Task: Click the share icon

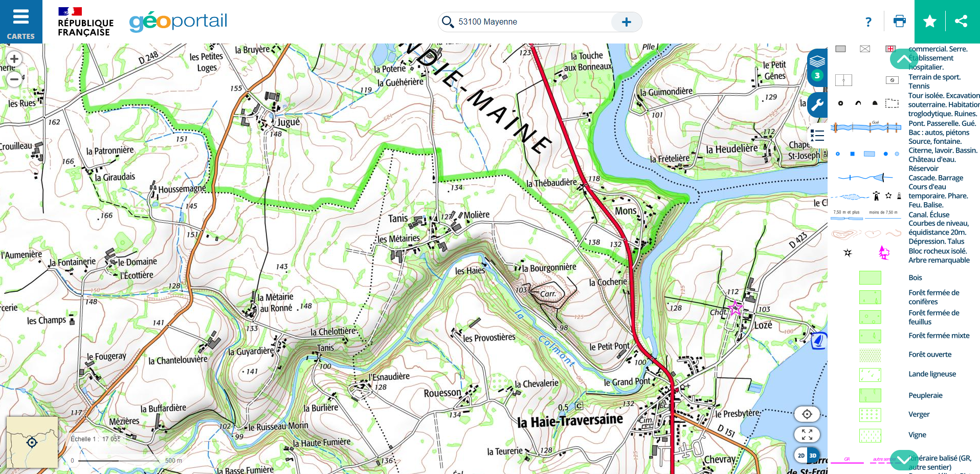Action: click(961, 21)
